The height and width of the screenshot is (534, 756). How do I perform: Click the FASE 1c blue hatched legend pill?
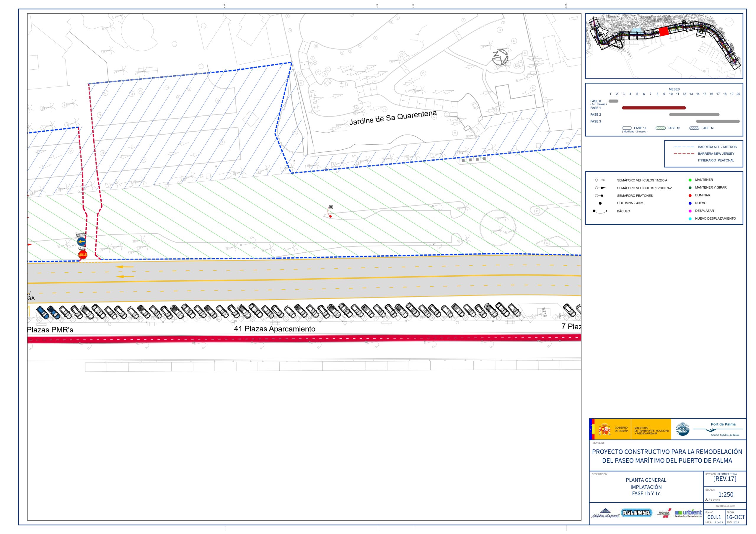point(694,128)
